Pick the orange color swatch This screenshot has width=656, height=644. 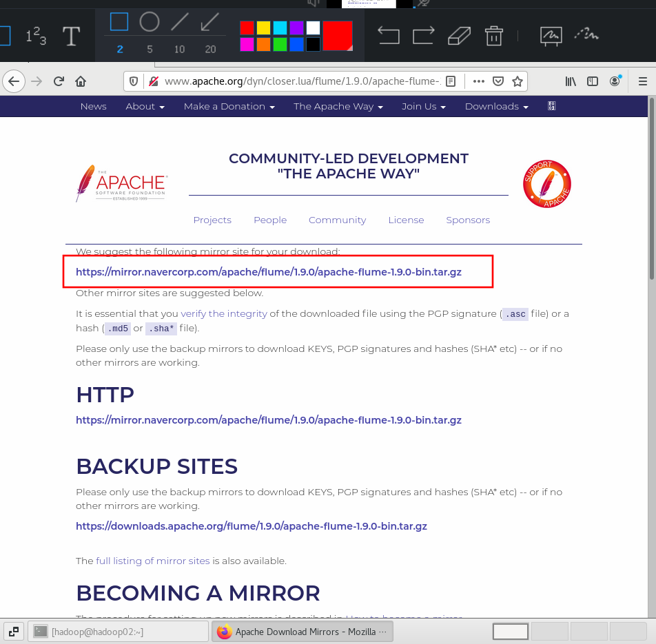263,44
